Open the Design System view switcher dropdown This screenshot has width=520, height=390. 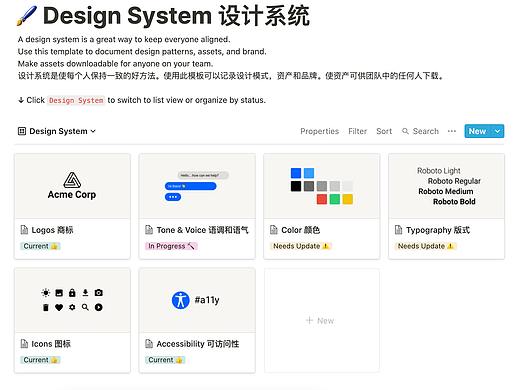pyautogui.click(x=57, y=131)
